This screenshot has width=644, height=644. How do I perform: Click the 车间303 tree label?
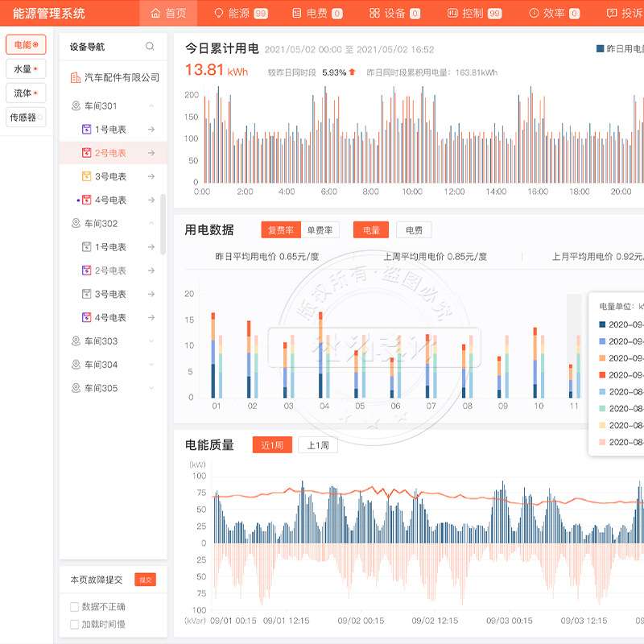pos(101,341)
